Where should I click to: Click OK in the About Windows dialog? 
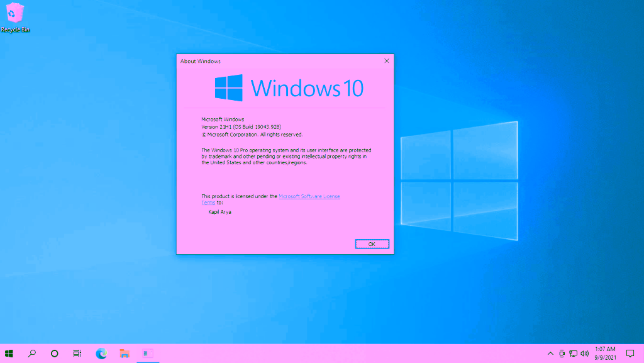tap(372, 244)
